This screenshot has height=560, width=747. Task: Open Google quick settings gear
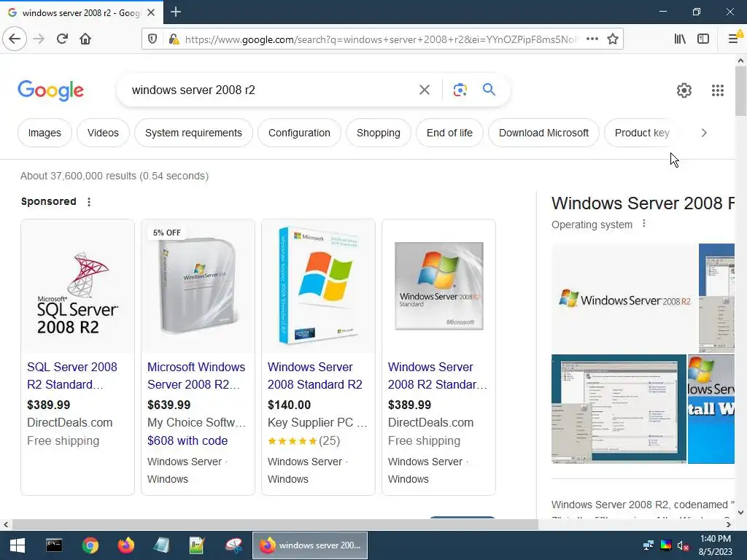684,90
